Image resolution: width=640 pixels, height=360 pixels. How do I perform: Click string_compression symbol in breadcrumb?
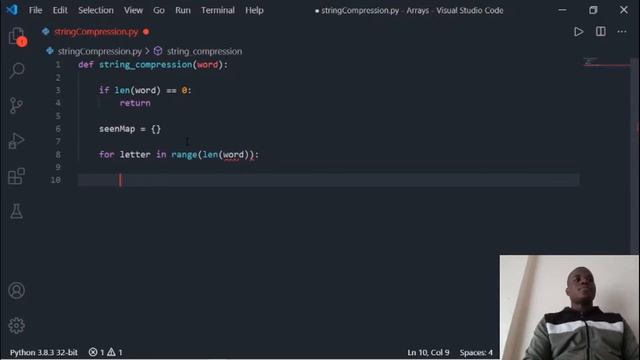point(204,51)
